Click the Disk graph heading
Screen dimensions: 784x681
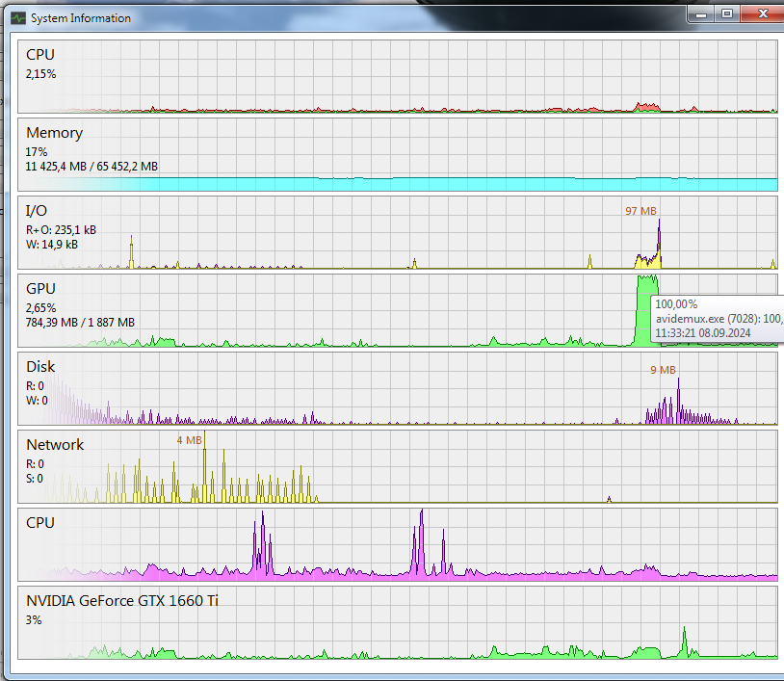[x=40, y=366]
